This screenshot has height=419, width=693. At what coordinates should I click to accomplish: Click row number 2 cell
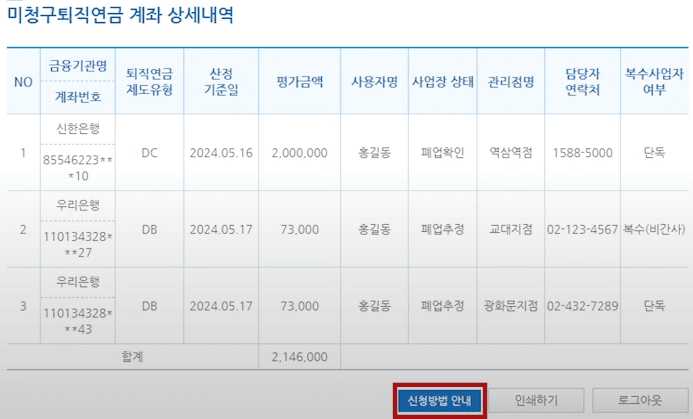click(23, 229)
